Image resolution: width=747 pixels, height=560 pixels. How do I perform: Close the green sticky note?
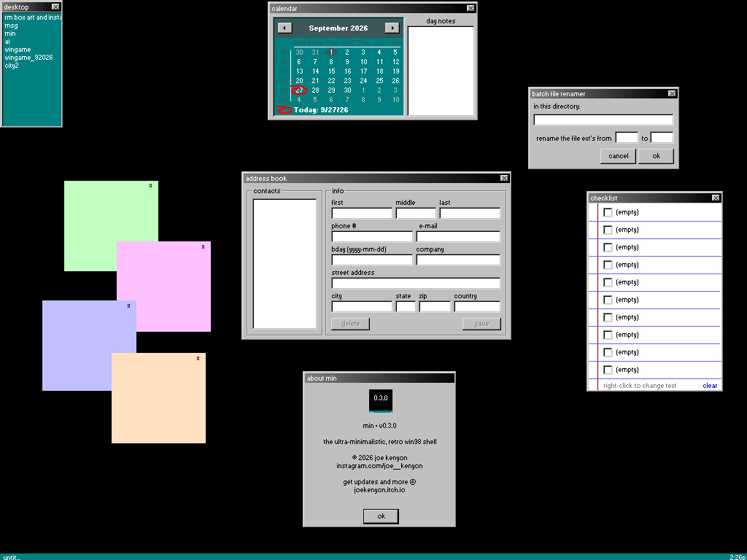point(150,186)
